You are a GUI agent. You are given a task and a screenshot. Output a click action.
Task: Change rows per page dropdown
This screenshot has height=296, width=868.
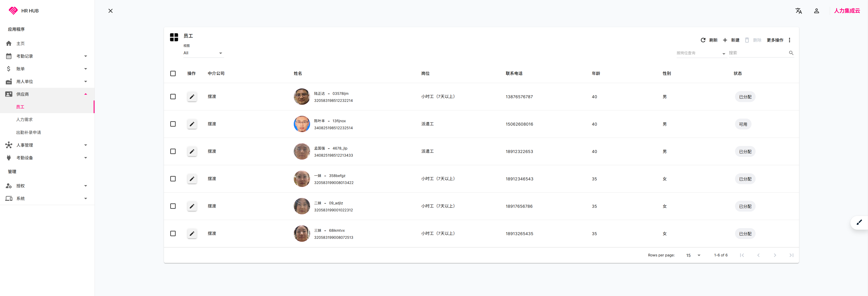[x=693, y=255]
